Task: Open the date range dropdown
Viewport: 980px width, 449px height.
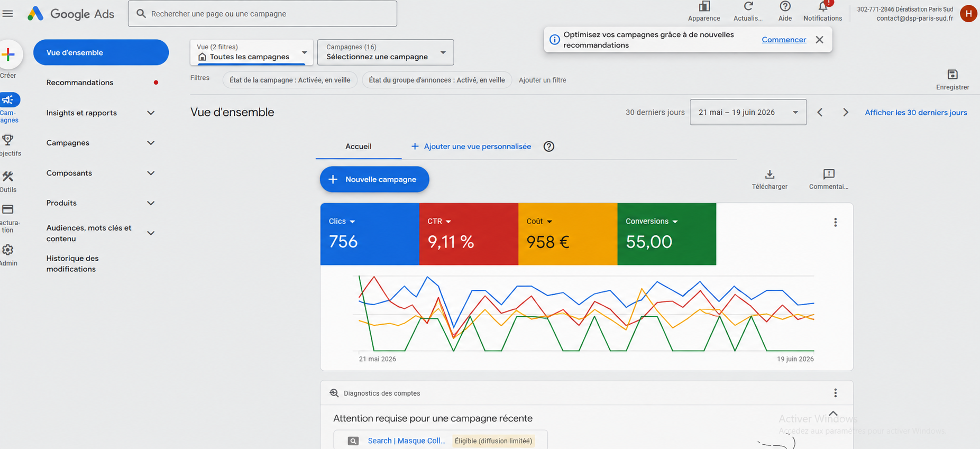Action: [748, 112]
